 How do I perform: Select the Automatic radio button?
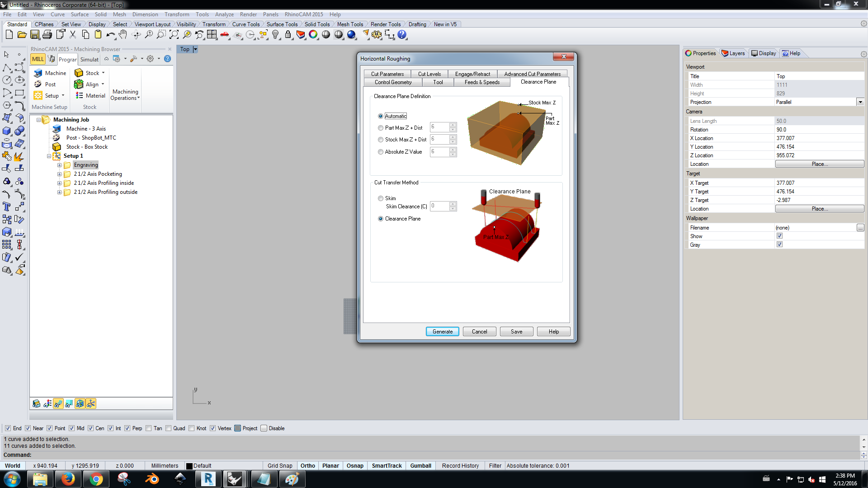pyautogui.click(x=381, y=116)
